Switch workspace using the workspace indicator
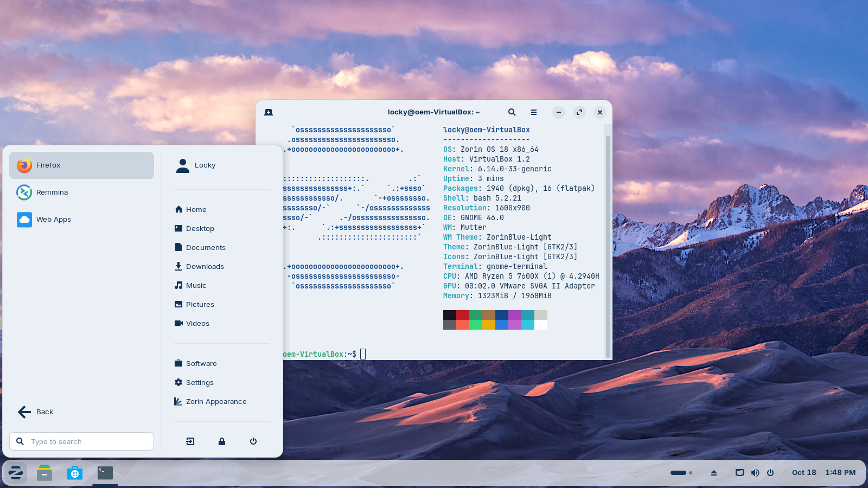 pyautogui.click(x=681, y=473)
